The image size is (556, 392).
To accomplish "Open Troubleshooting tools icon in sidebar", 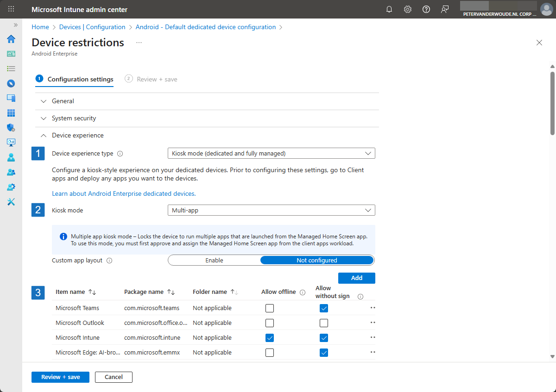I will tap(11, 202).
